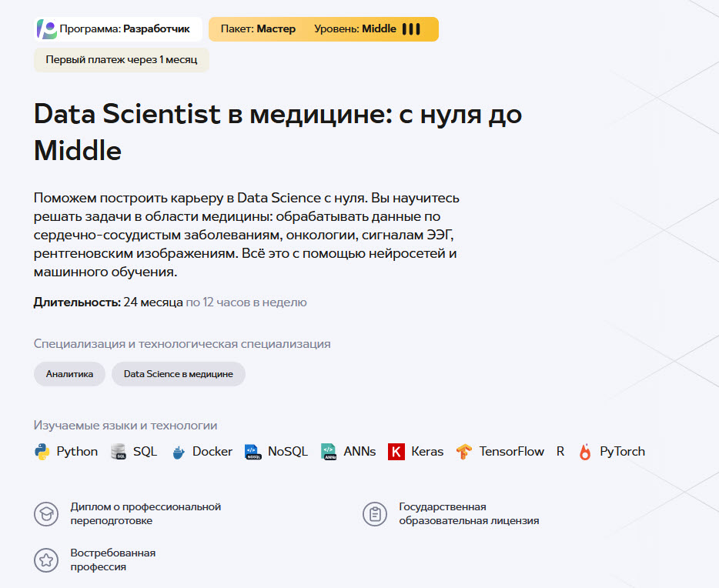Click the red Keras logo icon
Image resolution: width=719 pixels, height=588 pixels.
[x=396, y=452]
